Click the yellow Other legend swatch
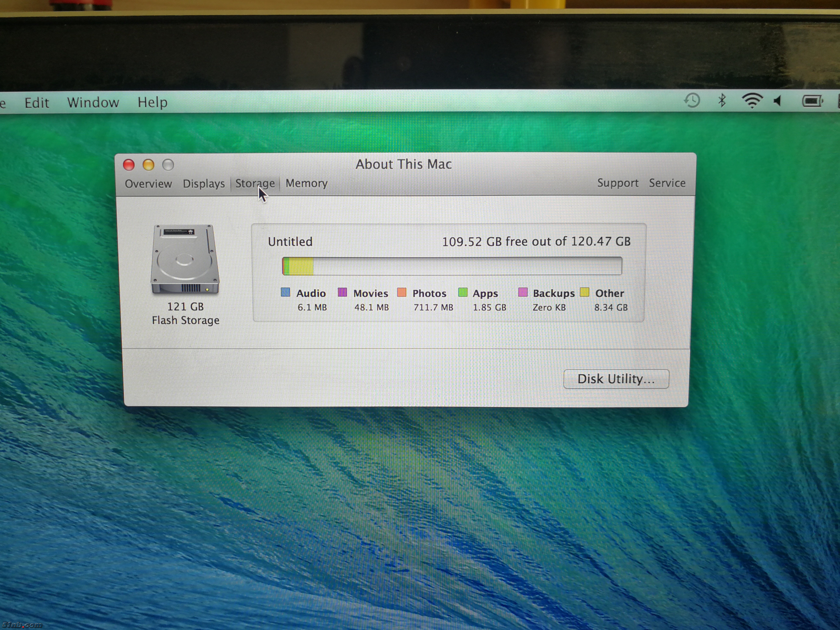This screenshot has height=630, width=840. point(584,292)
